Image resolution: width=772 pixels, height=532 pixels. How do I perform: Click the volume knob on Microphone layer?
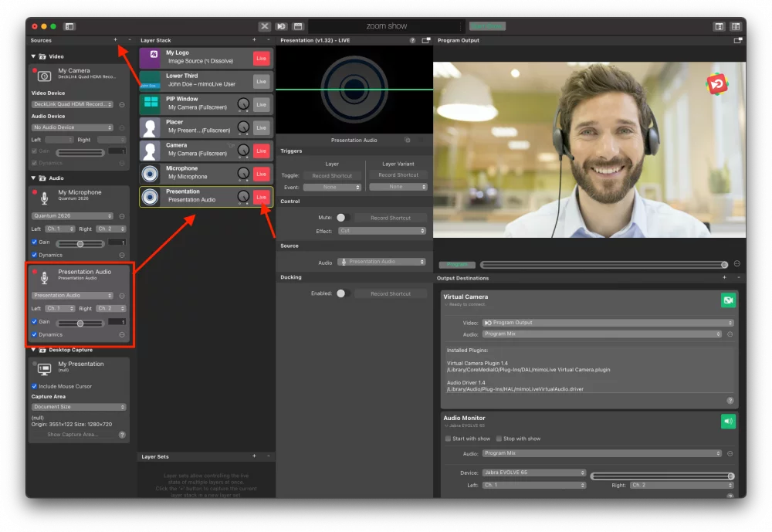pyautogui.click(x=243, y=174)
